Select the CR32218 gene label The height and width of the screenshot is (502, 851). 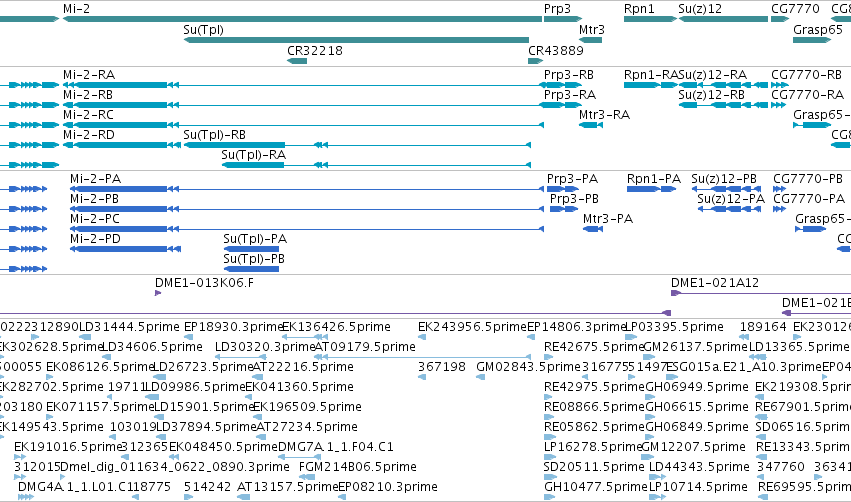click(x=315, y=50)
